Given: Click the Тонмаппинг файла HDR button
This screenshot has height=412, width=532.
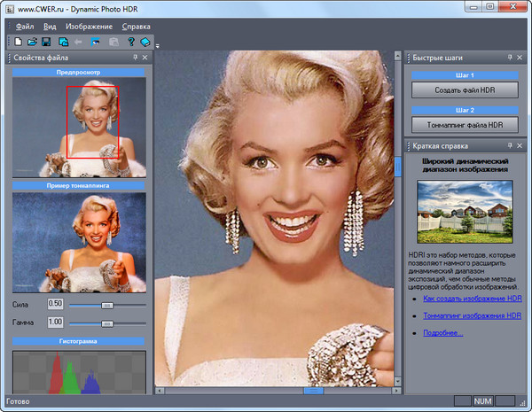Looking at the screenshot, I should pos(465,124).
